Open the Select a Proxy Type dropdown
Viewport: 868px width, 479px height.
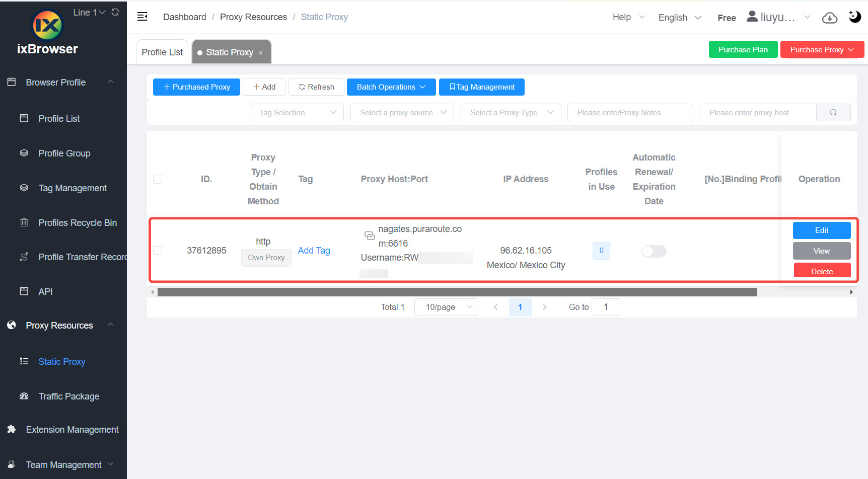pyautogui.click(x=511, y=113)
